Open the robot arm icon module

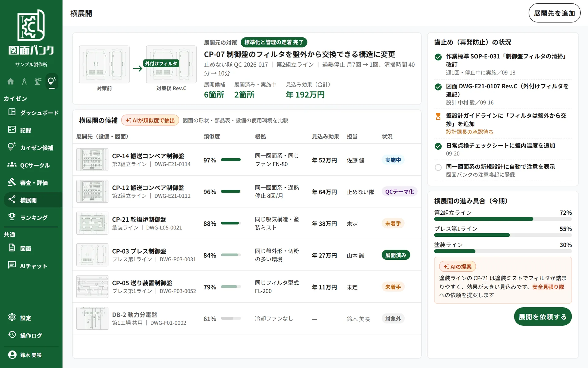click(38, 81)
